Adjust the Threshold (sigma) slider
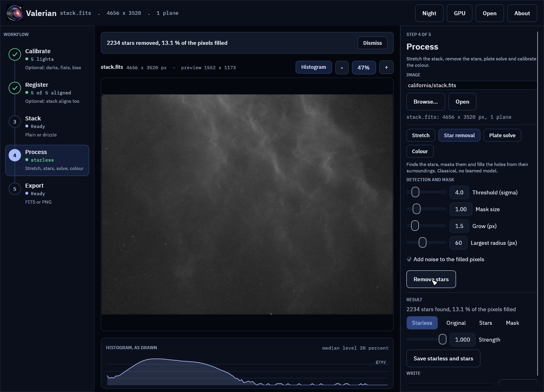This screenshot has height=392, width=544. coord(426,192)
